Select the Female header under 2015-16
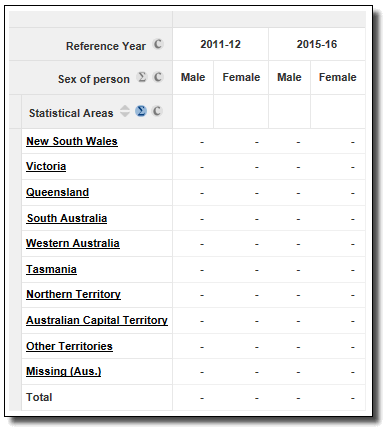383x427 pixels. tap(338, 77)
